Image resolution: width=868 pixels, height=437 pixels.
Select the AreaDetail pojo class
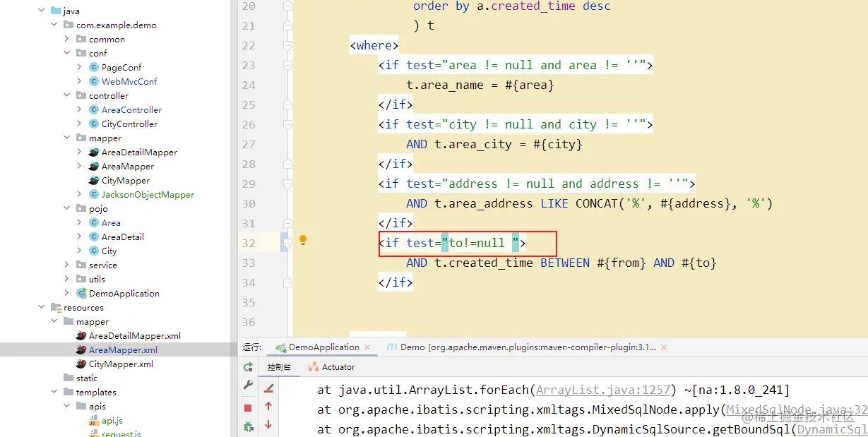coord(123,237)
